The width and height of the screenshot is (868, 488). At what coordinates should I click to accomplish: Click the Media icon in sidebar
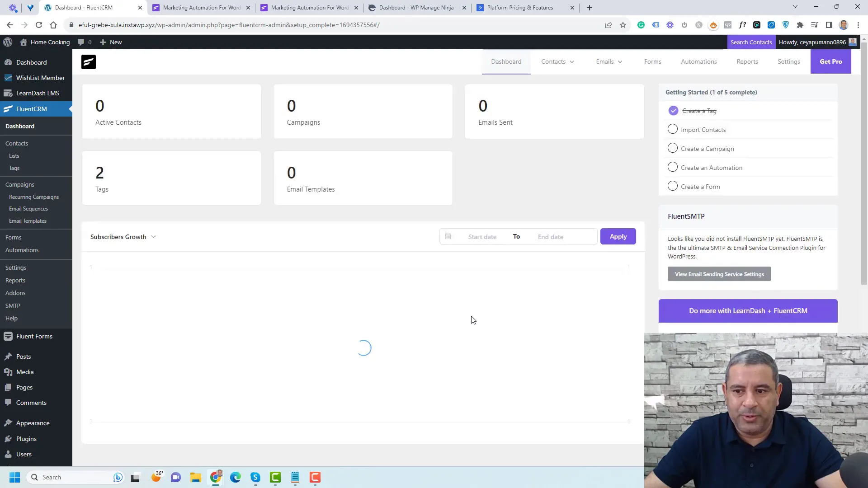pyautogui.click(x=8, y=372)
